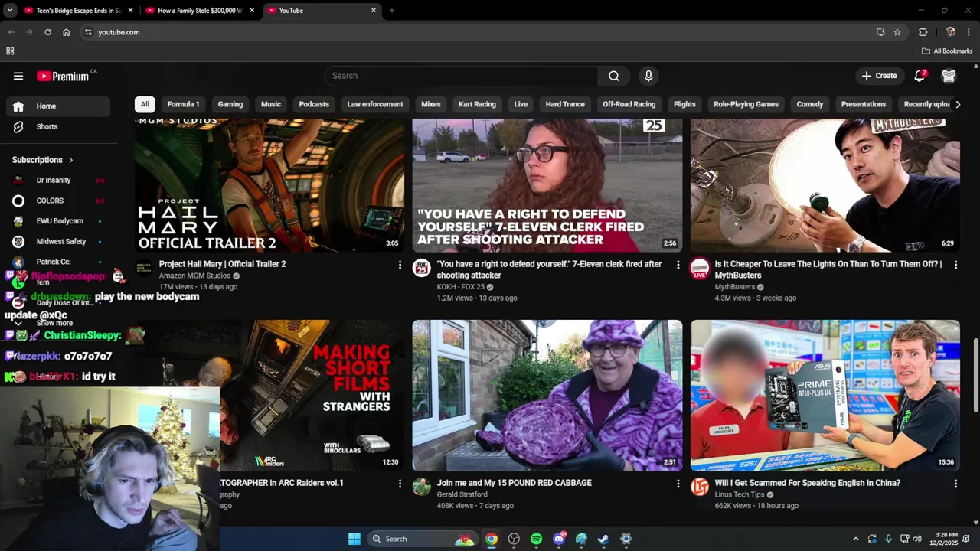Click into the YouTube search field

pos(462,76)
